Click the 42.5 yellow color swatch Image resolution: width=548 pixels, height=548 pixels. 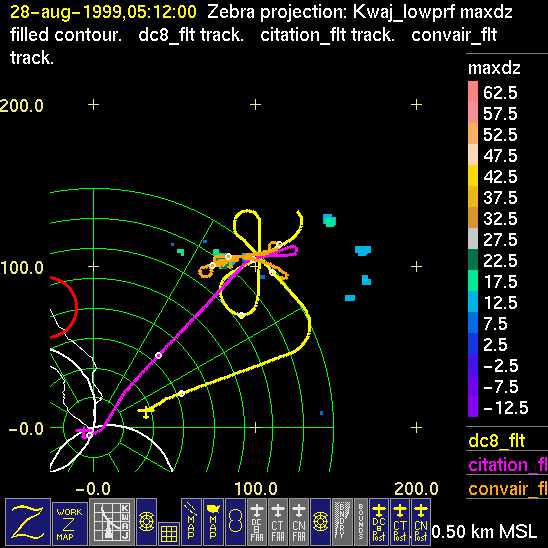(x=473, y=175)
